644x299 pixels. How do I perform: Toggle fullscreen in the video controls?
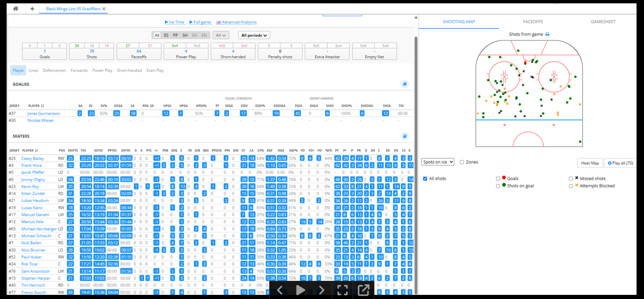click(x=343, y=290)
